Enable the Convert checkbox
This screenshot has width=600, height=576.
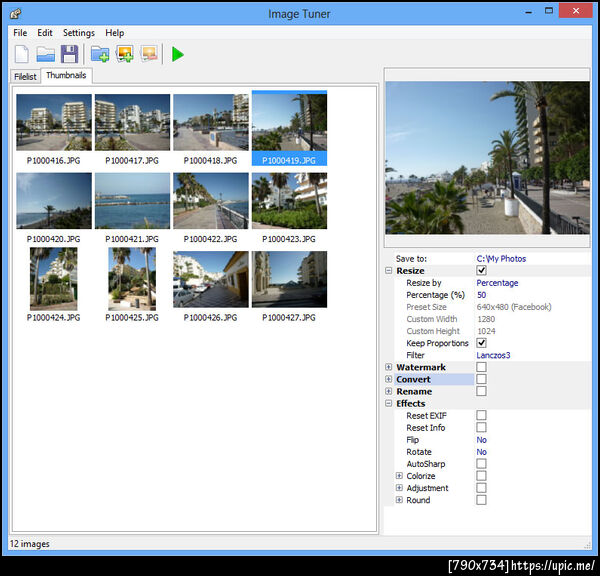point(481,379)
